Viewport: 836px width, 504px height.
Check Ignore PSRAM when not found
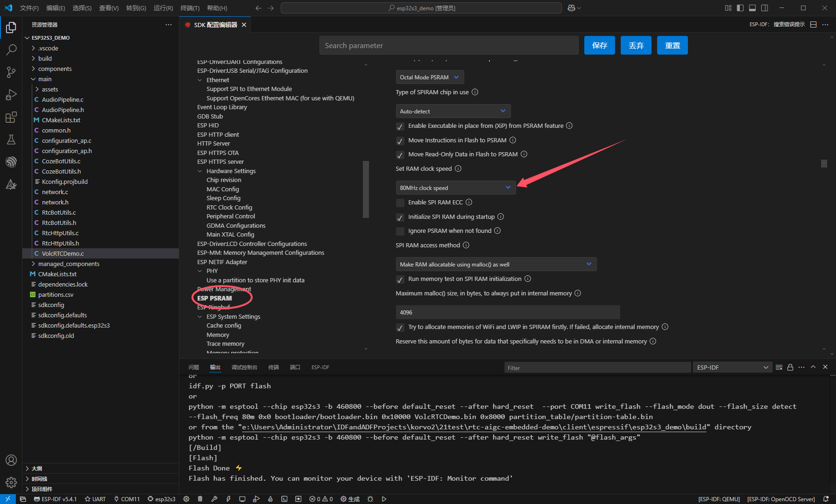coord(400,231)
